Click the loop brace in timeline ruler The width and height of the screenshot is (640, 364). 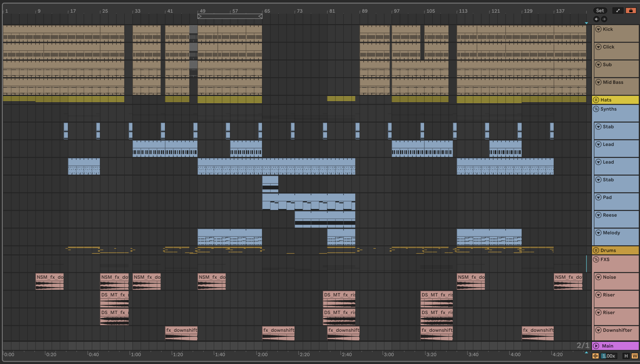click(230, 16)
